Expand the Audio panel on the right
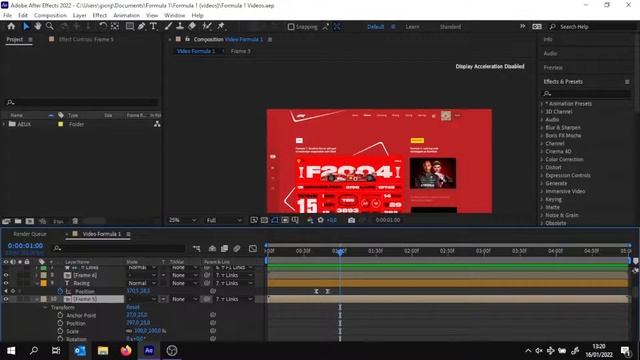Screen dimensions: 640x360 pos(550,53)
